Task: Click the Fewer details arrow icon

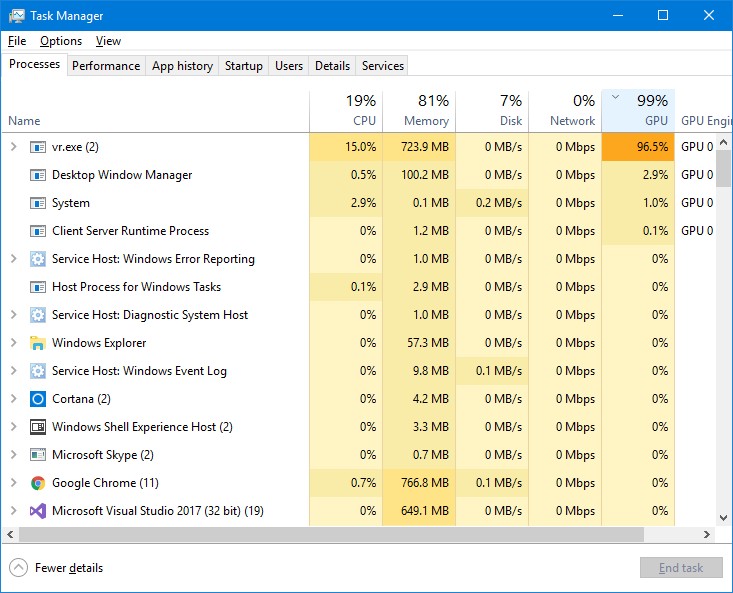Action: 18,568
